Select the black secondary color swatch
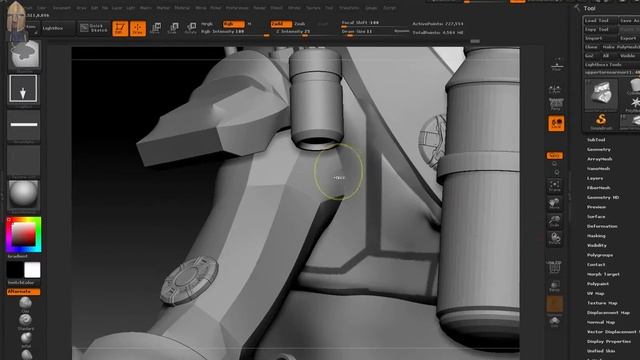 coord(15,270)
